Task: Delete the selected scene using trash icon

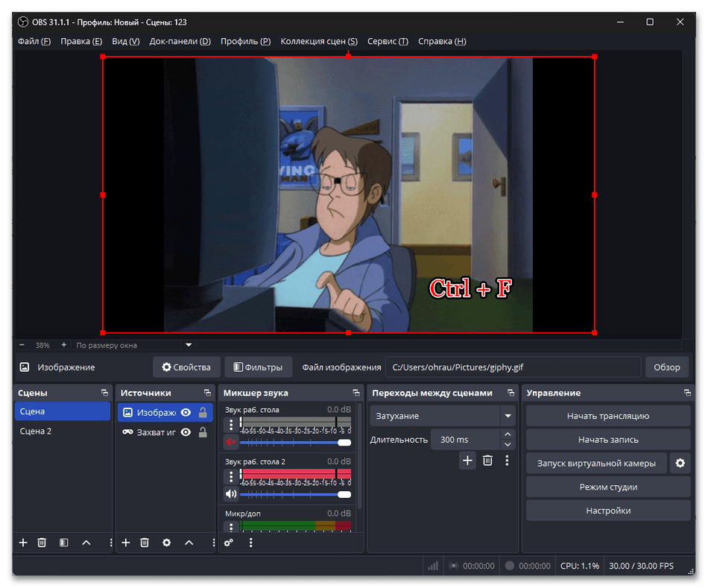Action: click(42, 543)
